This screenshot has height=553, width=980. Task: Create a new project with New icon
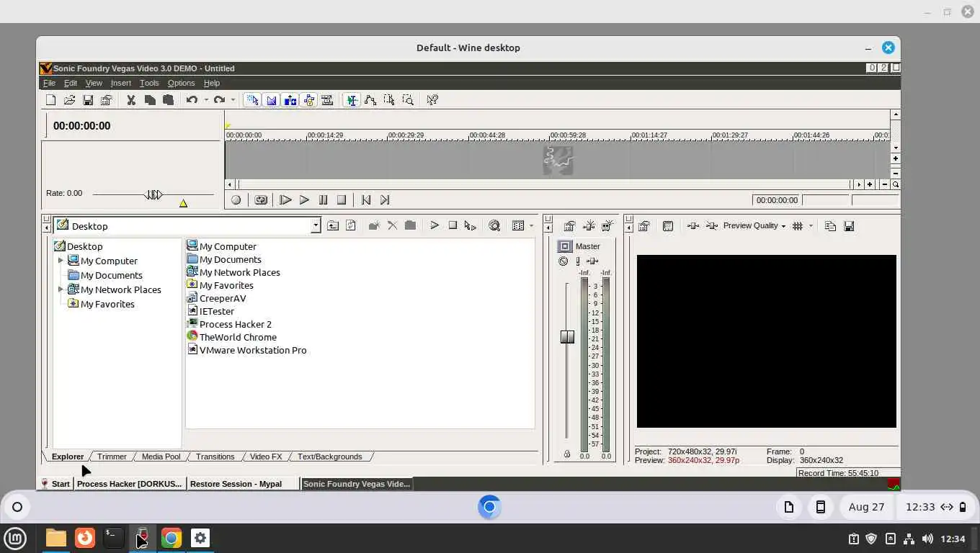[x=50, y=100]
